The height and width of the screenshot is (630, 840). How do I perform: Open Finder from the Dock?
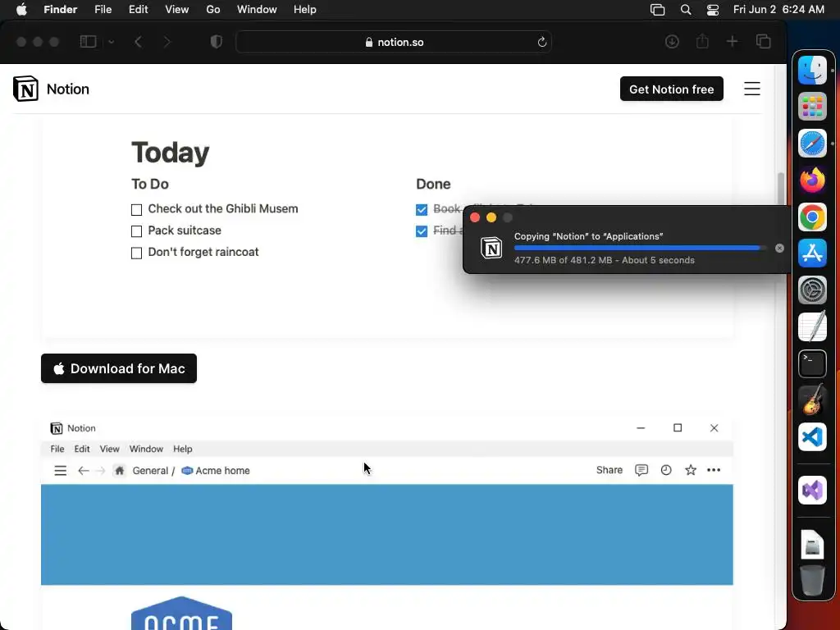coord(813,71)
